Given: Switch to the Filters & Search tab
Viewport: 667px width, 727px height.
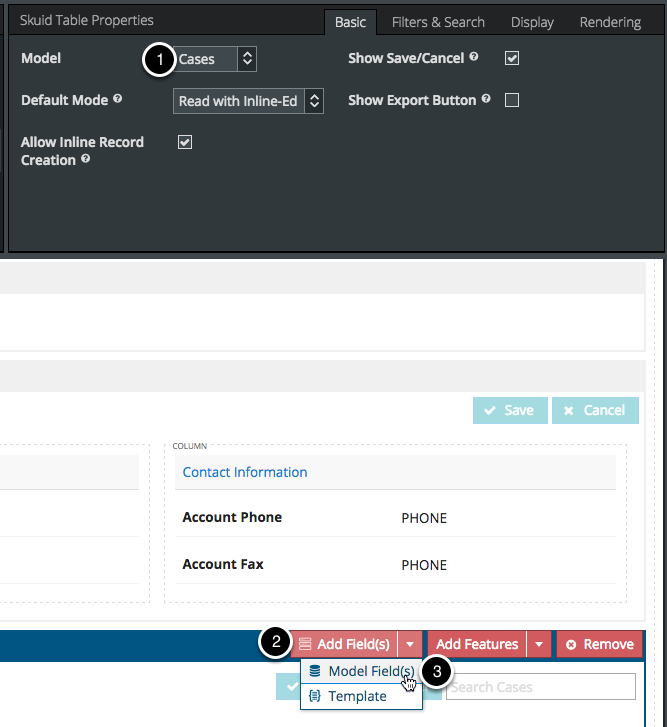Looking at the screenshot, I should pyautogui.click(x=438, y=22).
